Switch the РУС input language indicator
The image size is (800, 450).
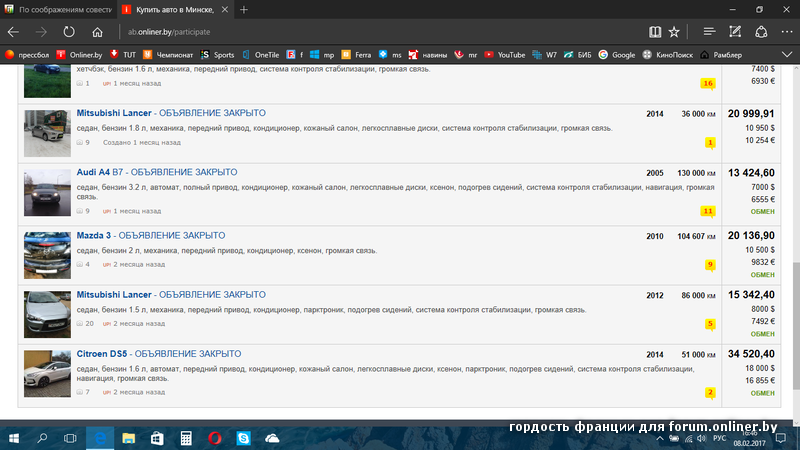pos(719,439)
